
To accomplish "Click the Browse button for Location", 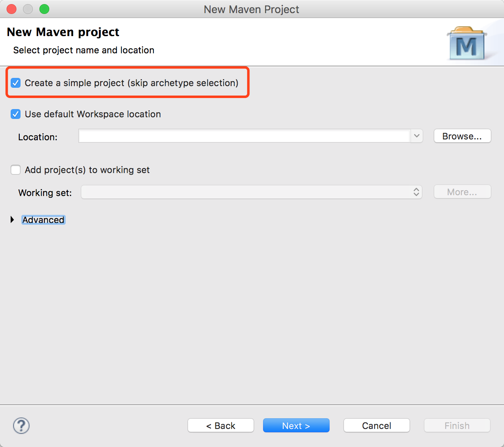I will coord(462,136).
